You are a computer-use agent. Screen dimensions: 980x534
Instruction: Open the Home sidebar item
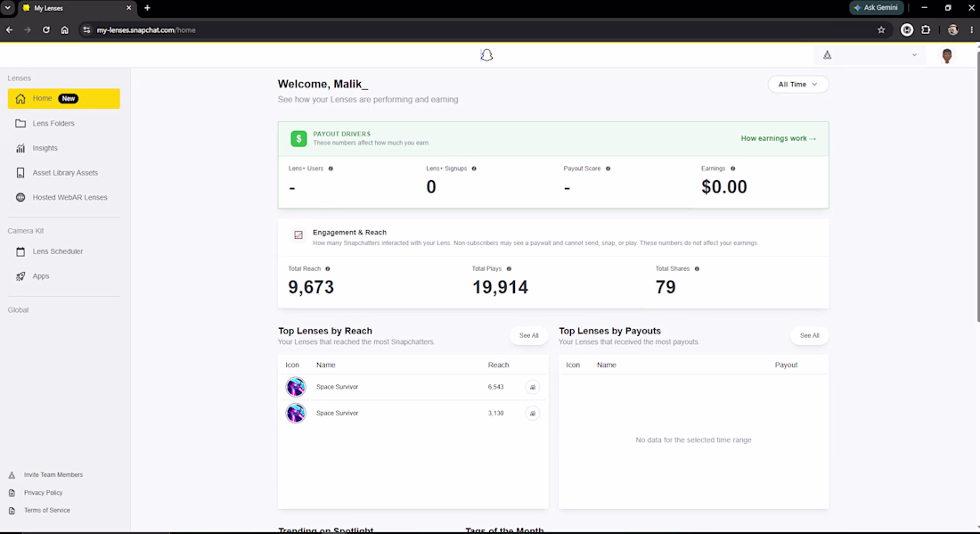[64, 98]
